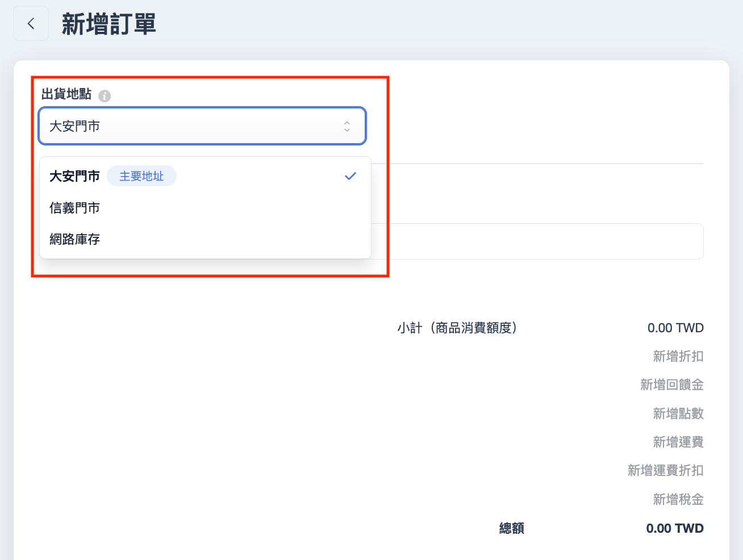Choose 信義門市 as shipping location
This screenshot has width=743, height=560.
click(75, 208)
